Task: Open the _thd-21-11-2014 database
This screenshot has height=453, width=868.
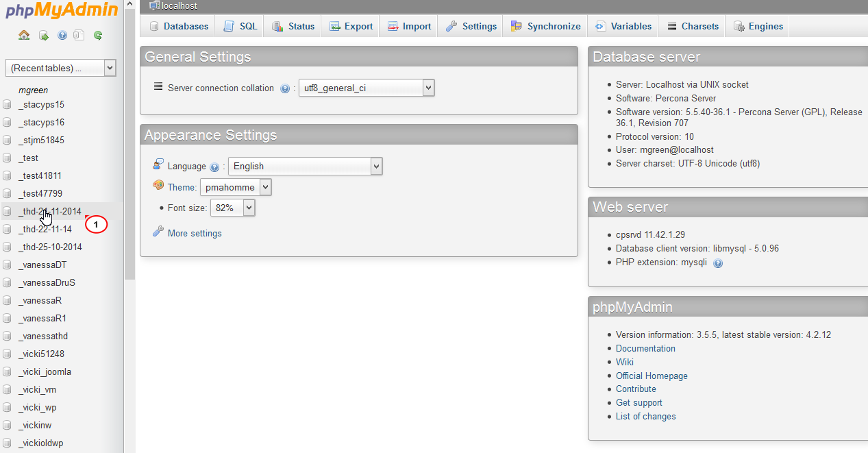Action: click(50, 212)
